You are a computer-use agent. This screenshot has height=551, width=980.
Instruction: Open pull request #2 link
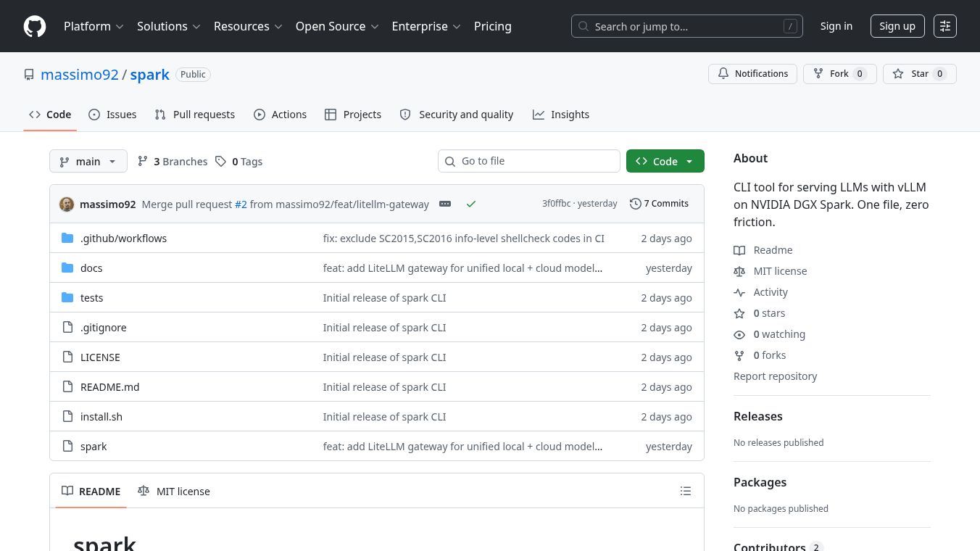(241, 204)
